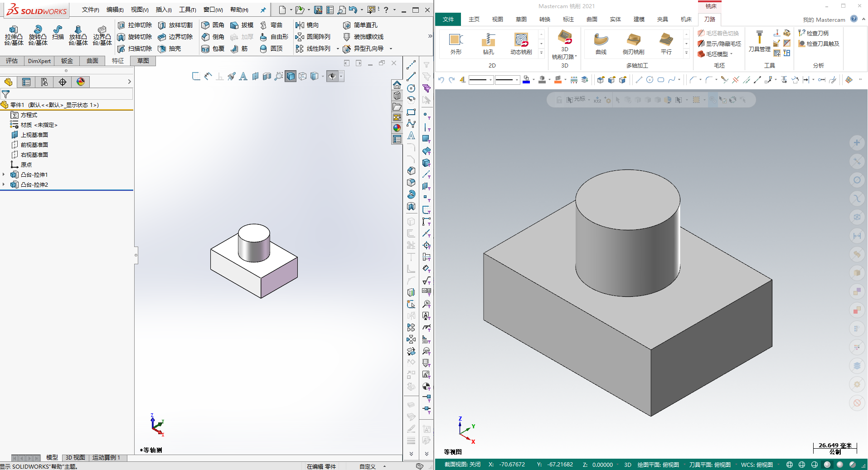Choose the 旋转切除 revolved cut tool
Screen dimensions: 868x470
click(x=135, y=37)
